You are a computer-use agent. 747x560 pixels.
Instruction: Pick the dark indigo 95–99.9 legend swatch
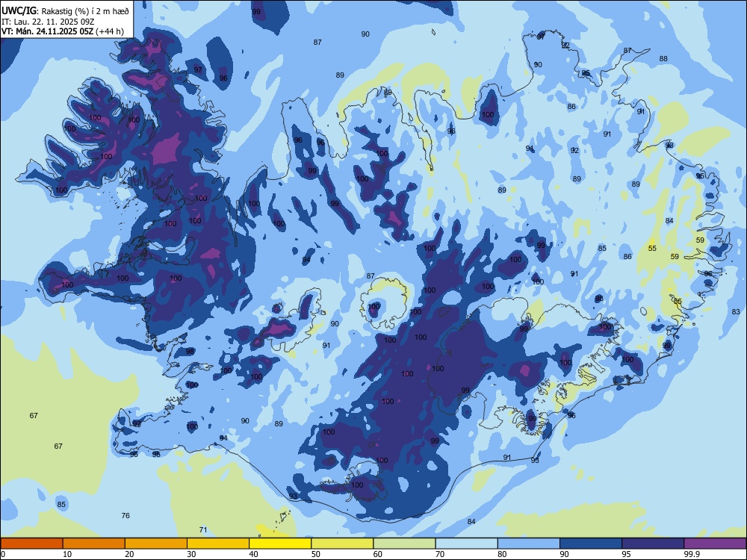click(x=653, y=544)
